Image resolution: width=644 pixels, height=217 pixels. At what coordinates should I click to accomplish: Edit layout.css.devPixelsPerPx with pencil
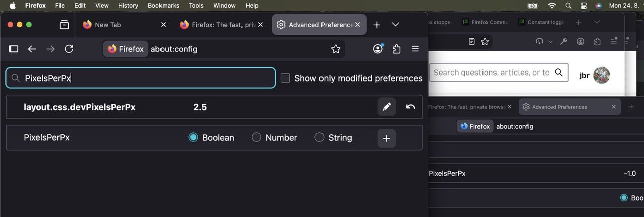click(387, 107)
